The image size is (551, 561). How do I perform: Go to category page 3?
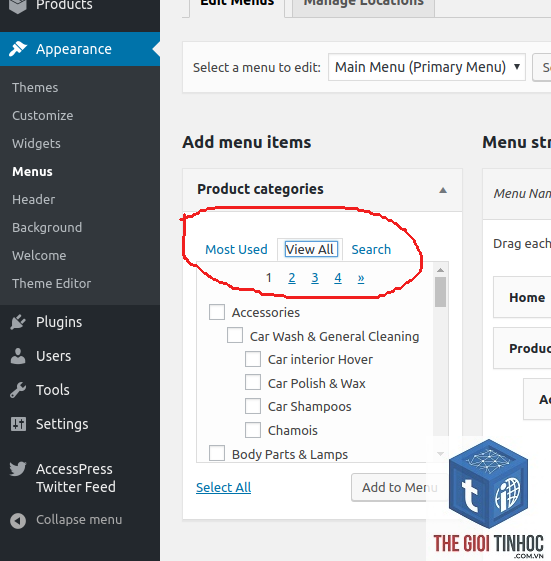[x=315, y=278]
